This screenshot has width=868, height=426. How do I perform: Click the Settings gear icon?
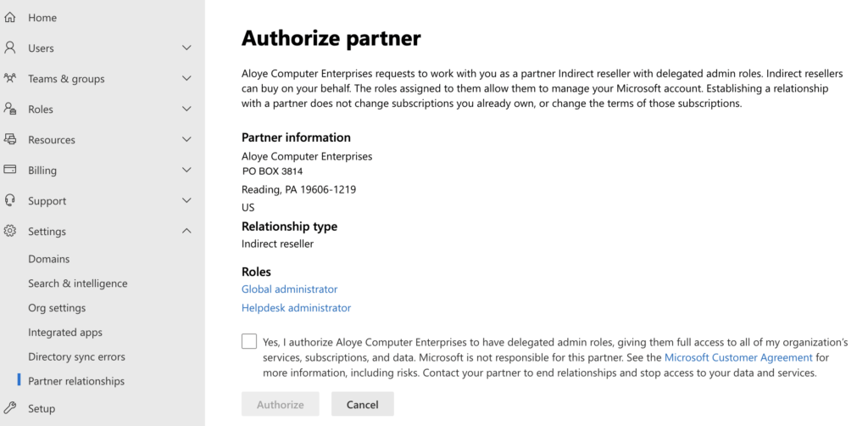[10, 231]
